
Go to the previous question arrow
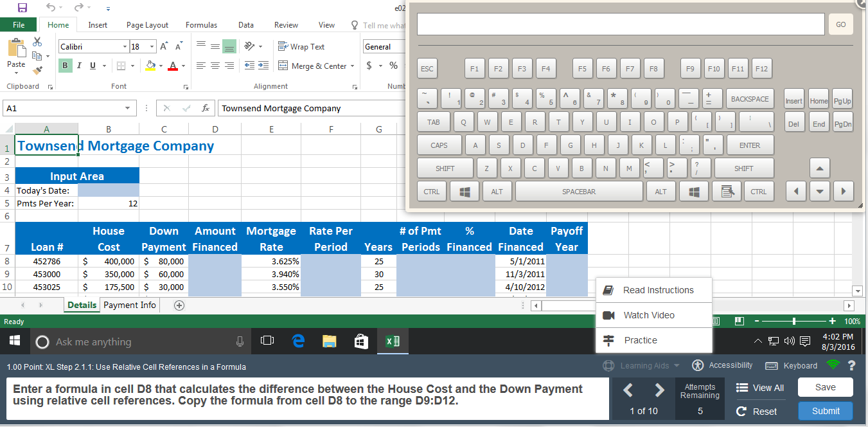pyautogui.click(x=628, y=390)
